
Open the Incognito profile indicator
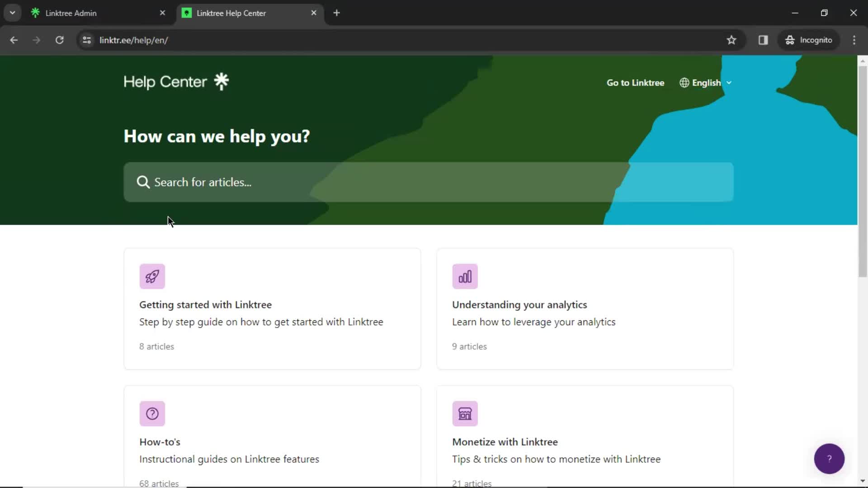click(x=809, y=40)
